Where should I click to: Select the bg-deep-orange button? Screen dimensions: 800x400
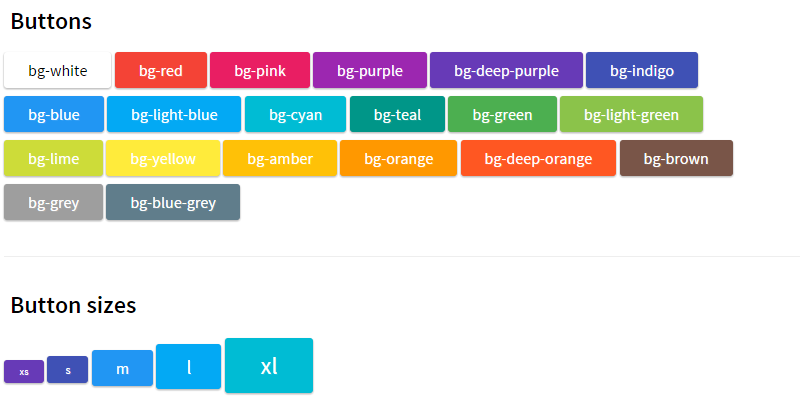(x=538, y=159)
